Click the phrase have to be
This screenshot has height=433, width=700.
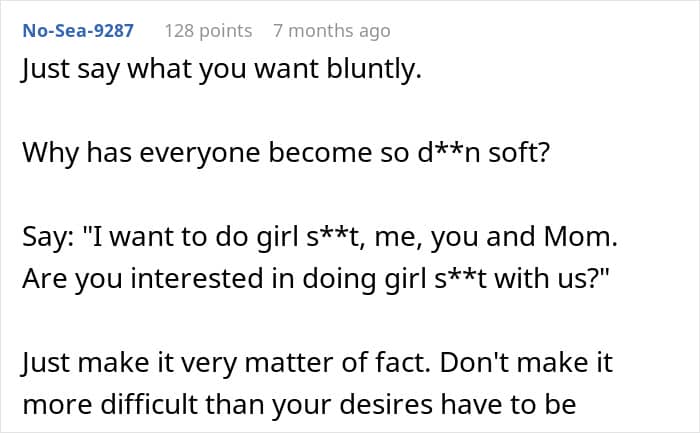click(508, 405)
